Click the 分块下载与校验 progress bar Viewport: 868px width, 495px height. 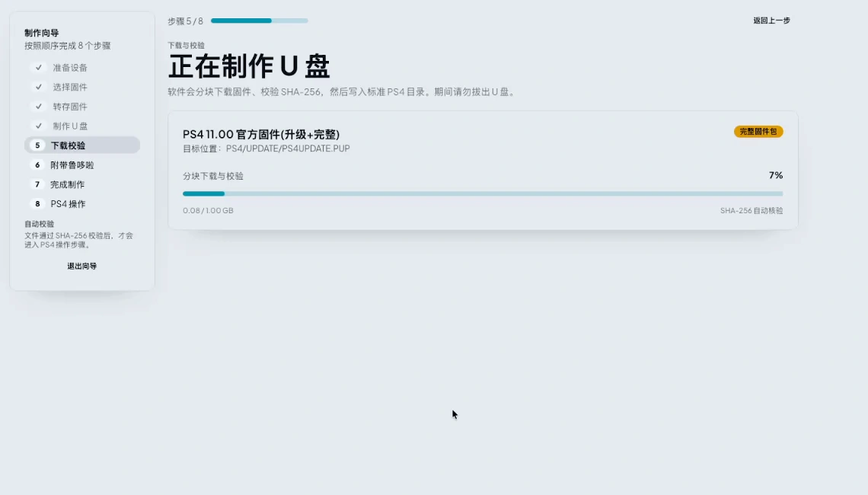tap(483, 193)
